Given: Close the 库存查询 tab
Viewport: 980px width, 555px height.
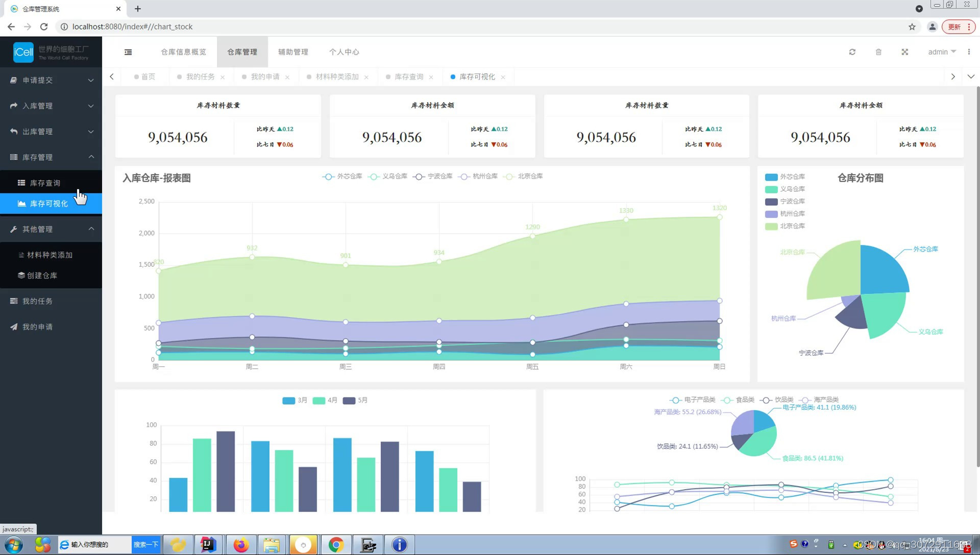Looking at the screenshot, I should pyautogui.click(x=431, y=78).
